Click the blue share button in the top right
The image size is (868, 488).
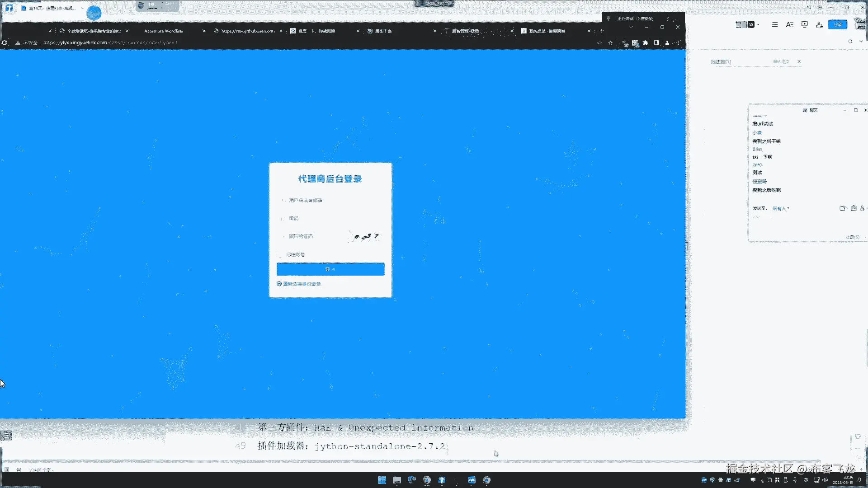(837, 24)
